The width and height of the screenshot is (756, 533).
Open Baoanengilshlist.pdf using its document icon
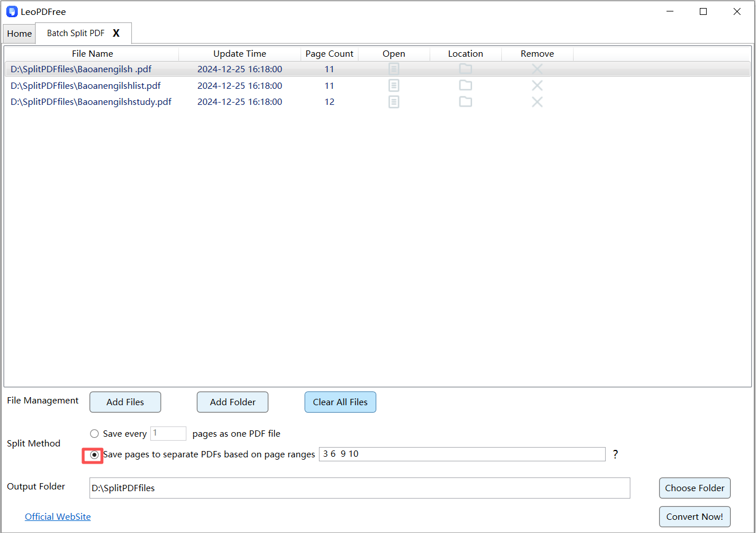click(x=393, y=85)
